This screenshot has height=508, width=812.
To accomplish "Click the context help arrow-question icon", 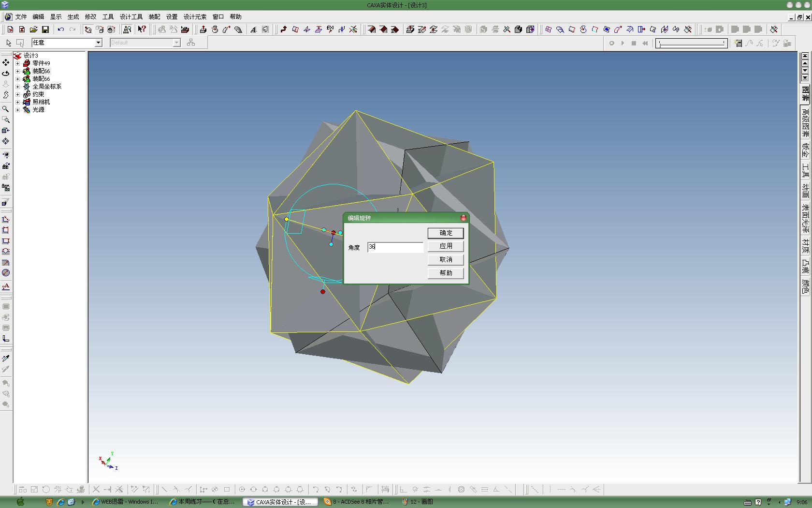I will point(142,30).
